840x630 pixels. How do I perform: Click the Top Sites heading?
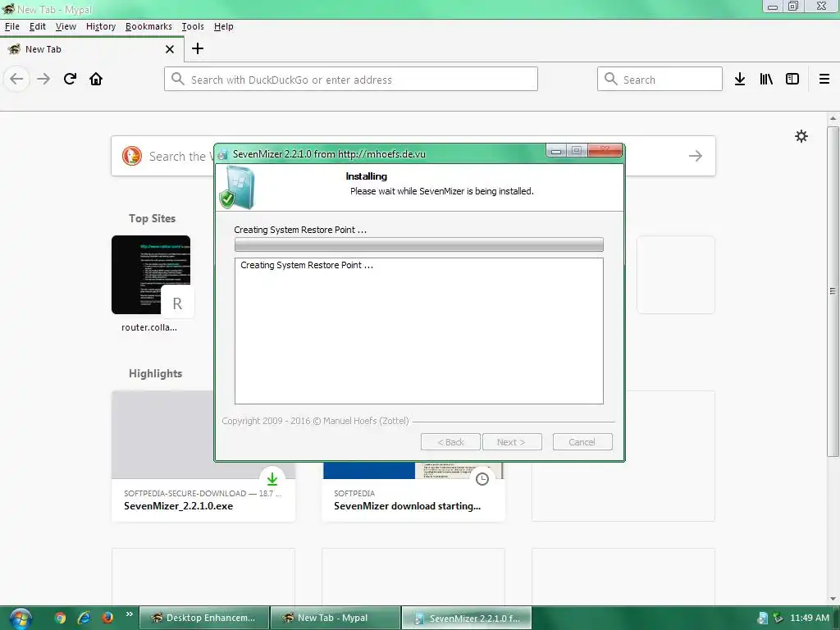[152, 218]
